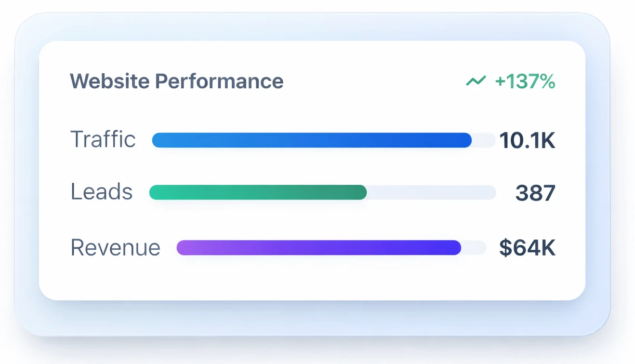Click the green upward trend arrow icon
Image resolution: width=635 pixels, height=364 pixels.
pyautogui.click(x=475, y=81)
